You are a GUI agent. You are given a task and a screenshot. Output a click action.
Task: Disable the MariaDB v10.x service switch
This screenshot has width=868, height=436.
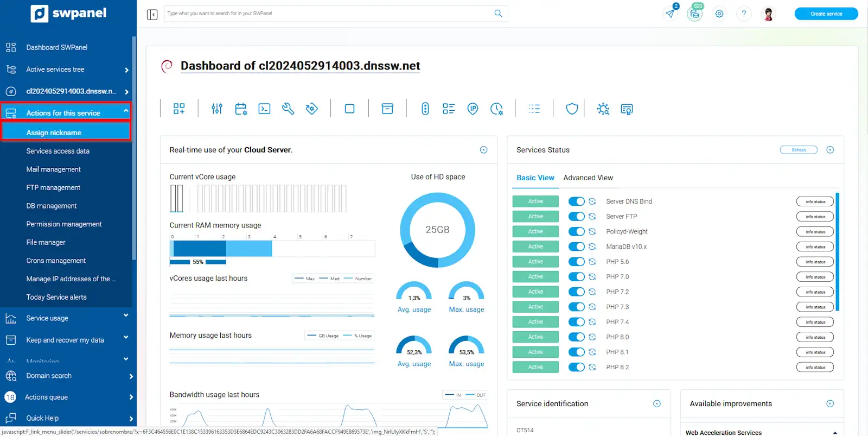(576, 247)
